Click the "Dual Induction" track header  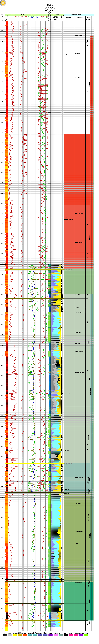(x=23, y=15)
